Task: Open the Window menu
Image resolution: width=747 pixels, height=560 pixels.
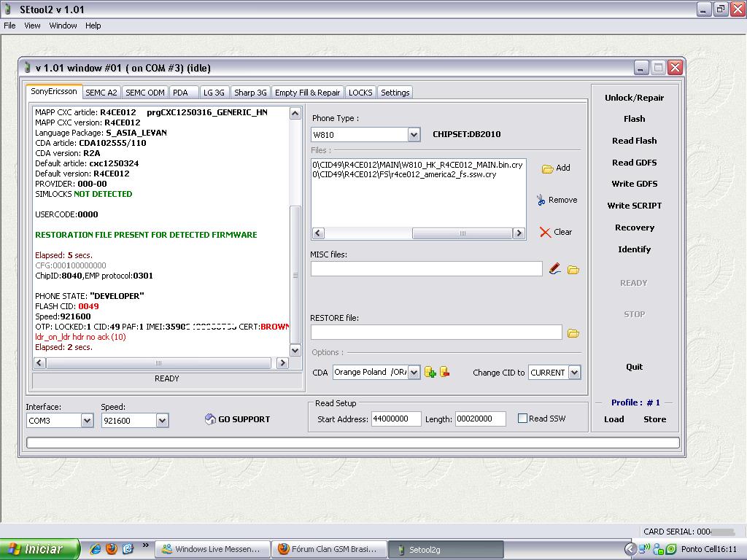Action: pyautogui.click(x=63, y=26)
